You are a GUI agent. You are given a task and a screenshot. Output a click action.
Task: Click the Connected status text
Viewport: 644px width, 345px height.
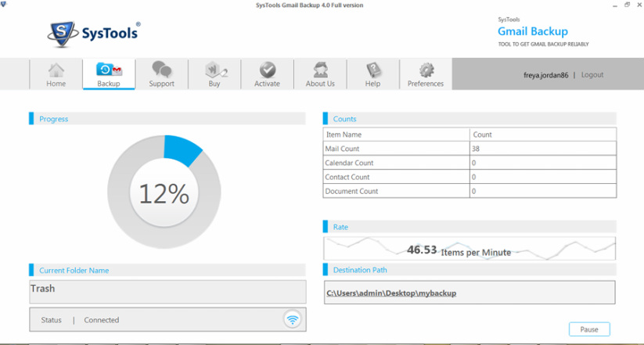point(102,320)
